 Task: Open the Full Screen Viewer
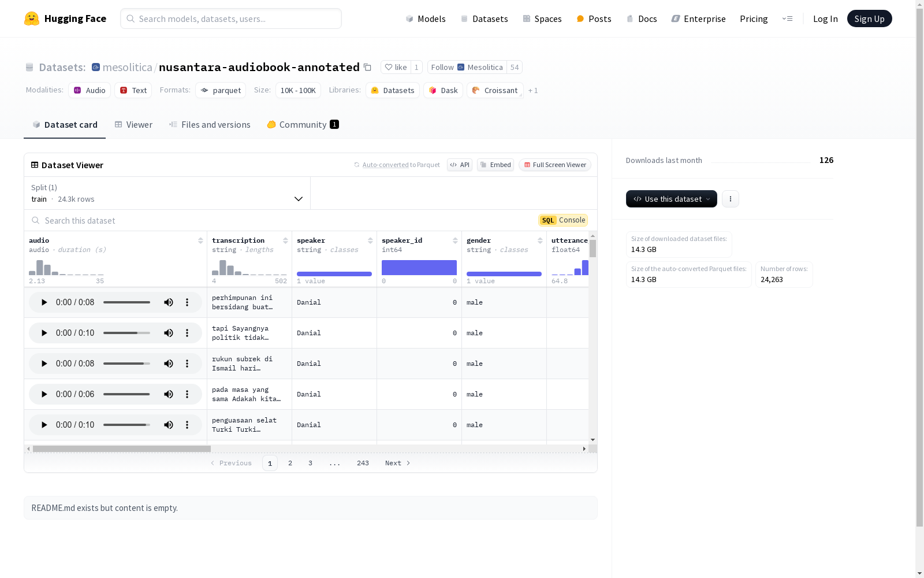[555, 165]
